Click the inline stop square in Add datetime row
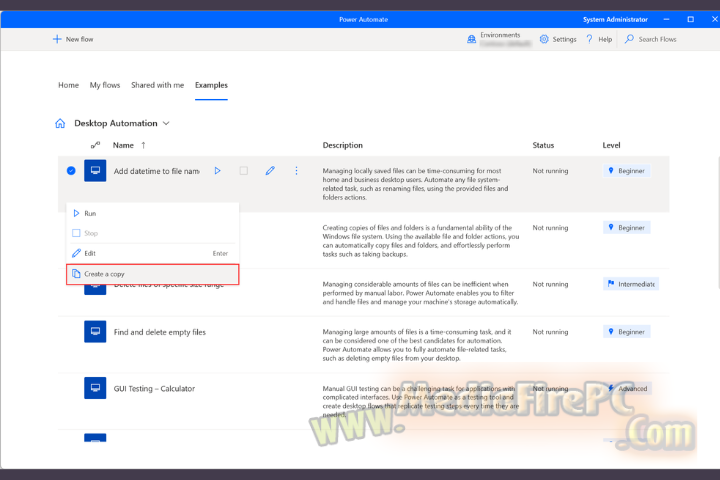 [244, 171]
